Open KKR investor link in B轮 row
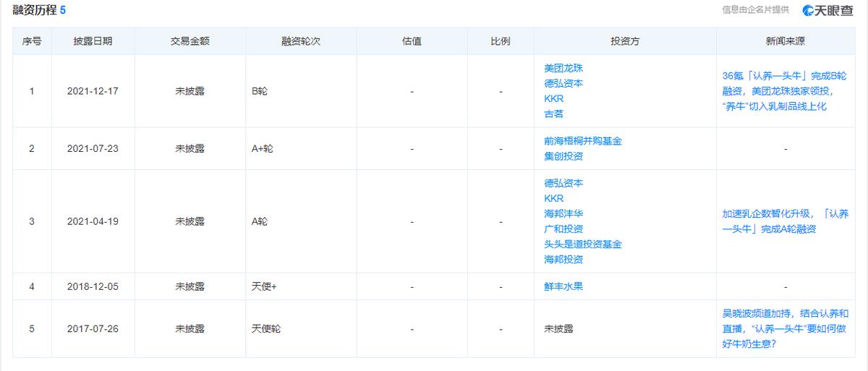Viewport: 868px width, 371px height. 553,98
